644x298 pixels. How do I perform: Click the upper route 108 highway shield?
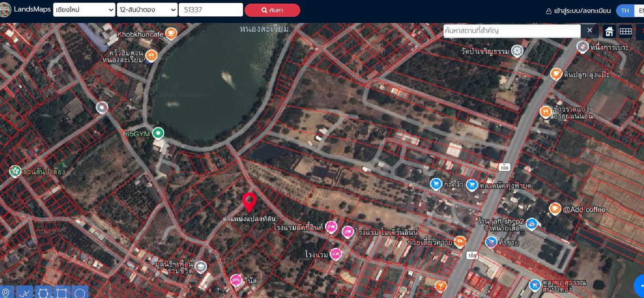coord(504,167)
